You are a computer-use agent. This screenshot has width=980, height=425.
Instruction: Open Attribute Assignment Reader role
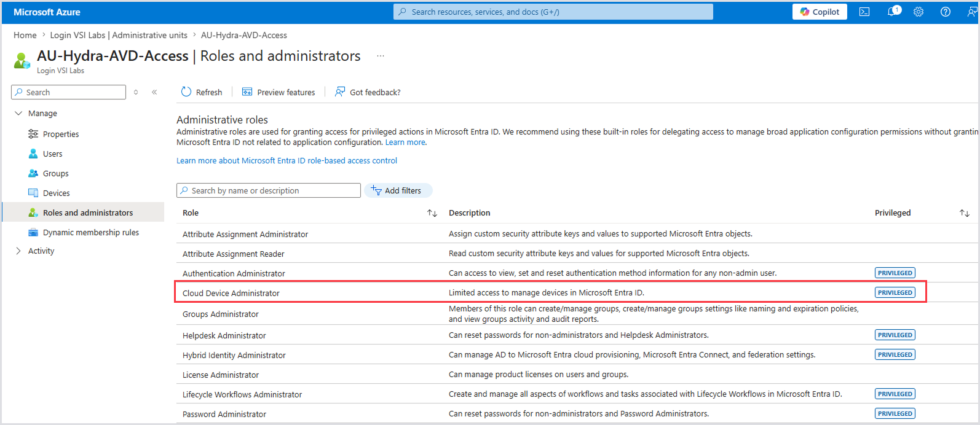click(x=234, y=254)
